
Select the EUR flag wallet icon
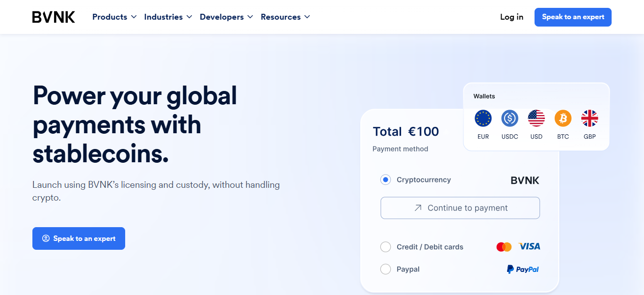(x=483, y=118)
